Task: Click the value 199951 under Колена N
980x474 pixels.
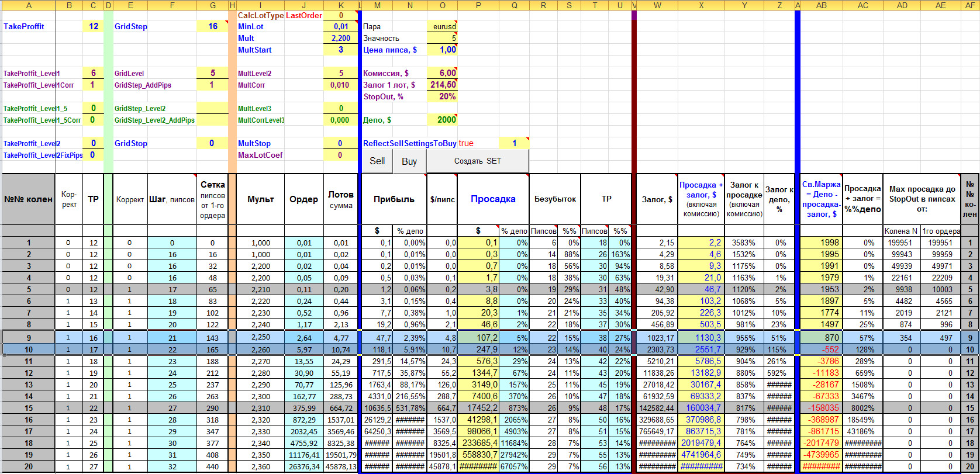Action: tap(902, 243)
